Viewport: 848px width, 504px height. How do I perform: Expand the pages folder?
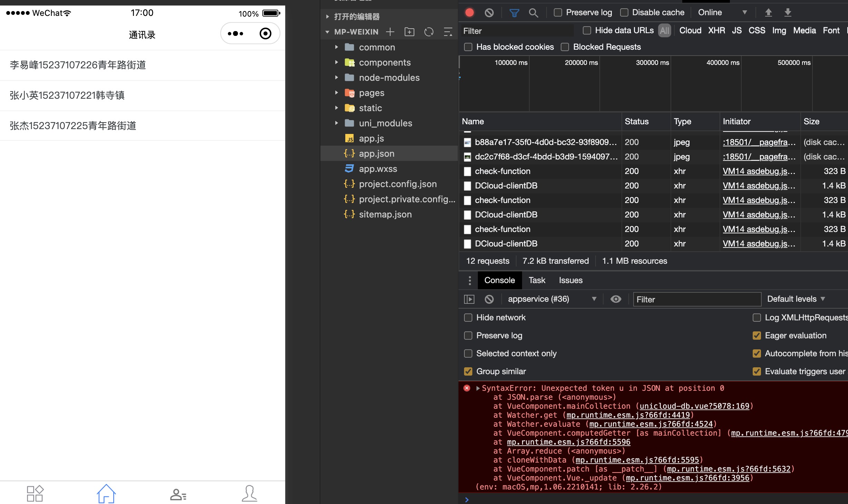pos(372,93)
